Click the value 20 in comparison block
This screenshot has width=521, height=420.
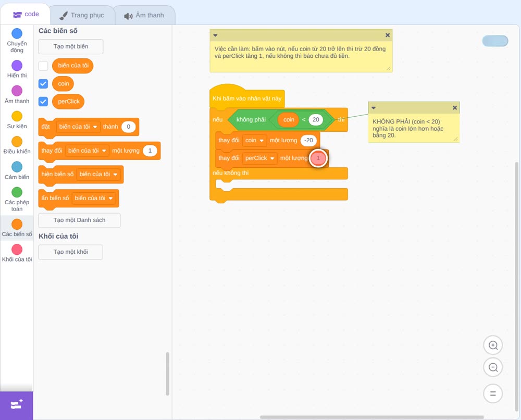coord(316,120)
